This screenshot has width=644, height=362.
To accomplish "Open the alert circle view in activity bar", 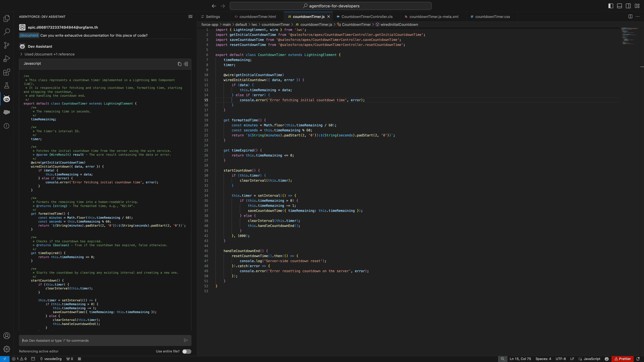I will click(7, 126).
